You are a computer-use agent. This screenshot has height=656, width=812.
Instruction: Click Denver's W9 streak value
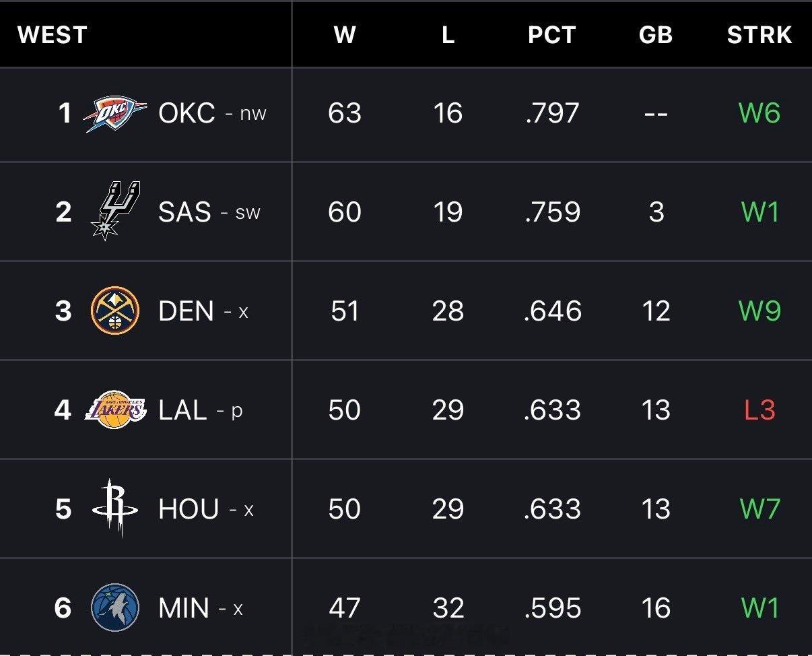759,310
